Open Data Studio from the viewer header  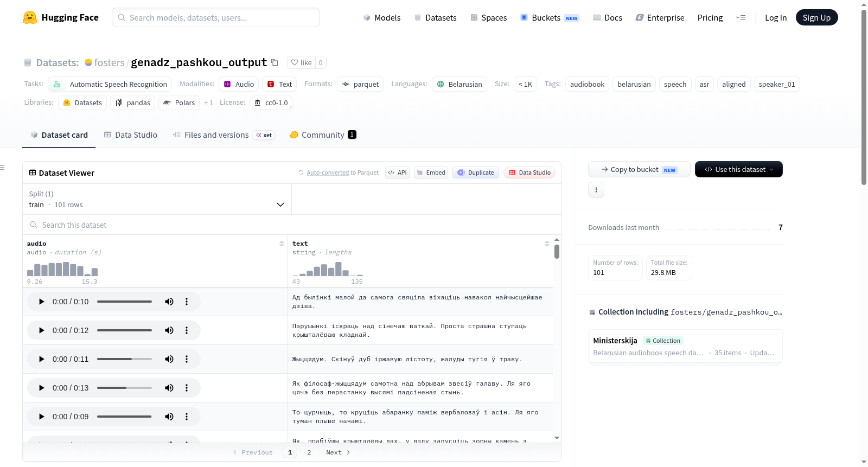pos(529,172)
